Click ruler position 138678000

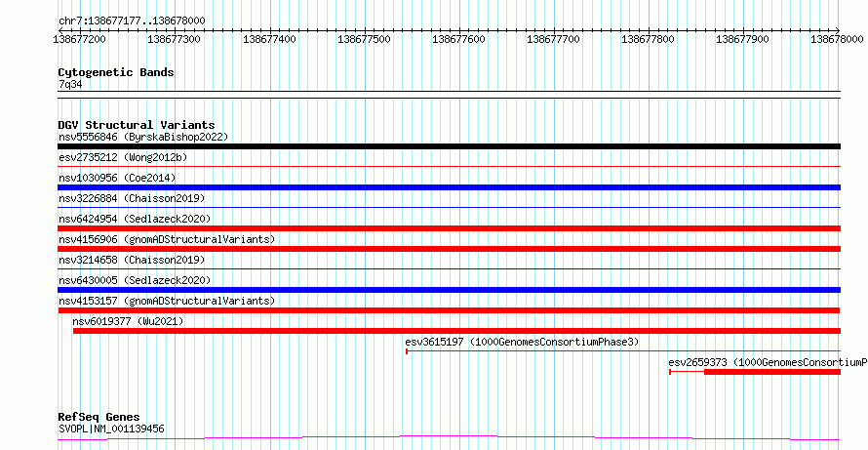[837, 39]
